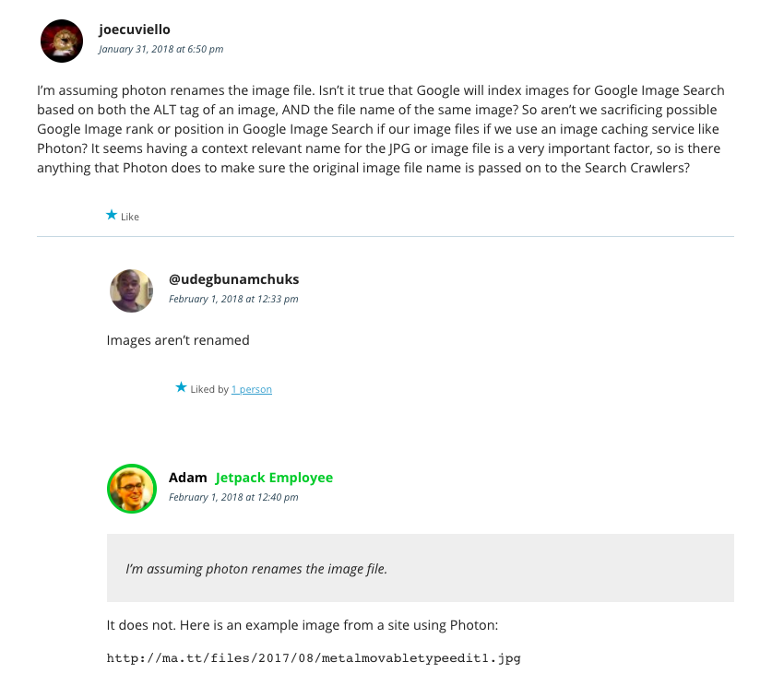Screen dimensions: 784x674
Task: Click the February 1, 2018 at 12:33 pm timestamp
Action: [x=233, y=299]
